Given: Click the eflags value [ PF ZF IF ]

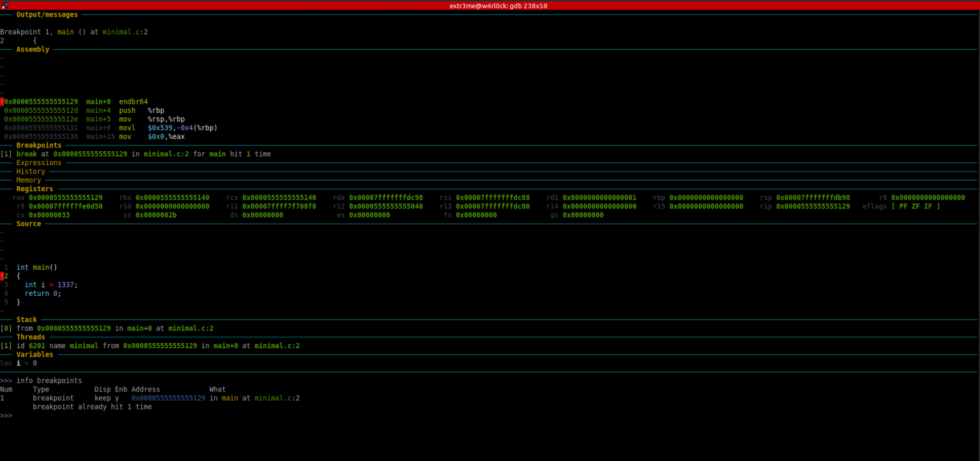Looking at the screenshot, I should click(x=917, y=206).
